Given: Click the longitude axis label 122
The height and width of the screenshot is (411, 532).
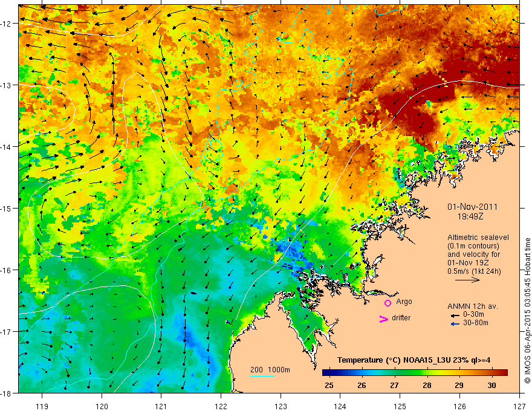Looking at the screenshot, I should coord(221,406).
